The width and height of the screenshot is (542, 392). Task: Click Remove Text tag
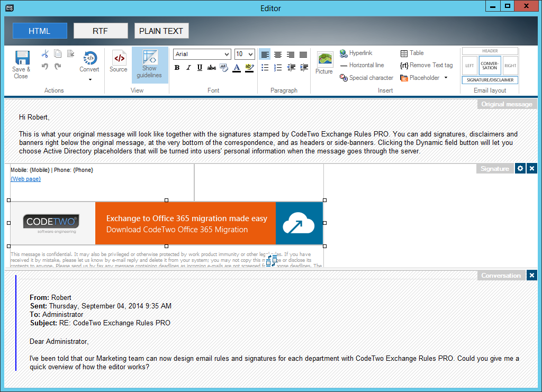[426, 65]
